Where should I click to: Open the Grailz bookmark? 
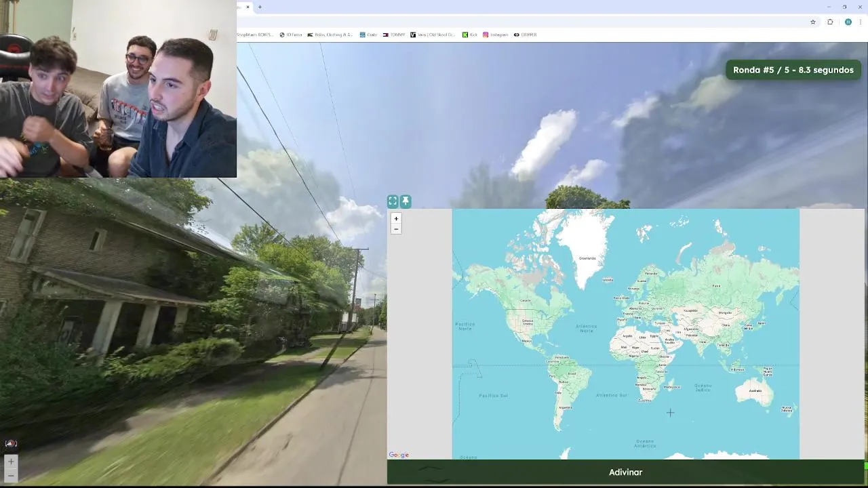368,35
